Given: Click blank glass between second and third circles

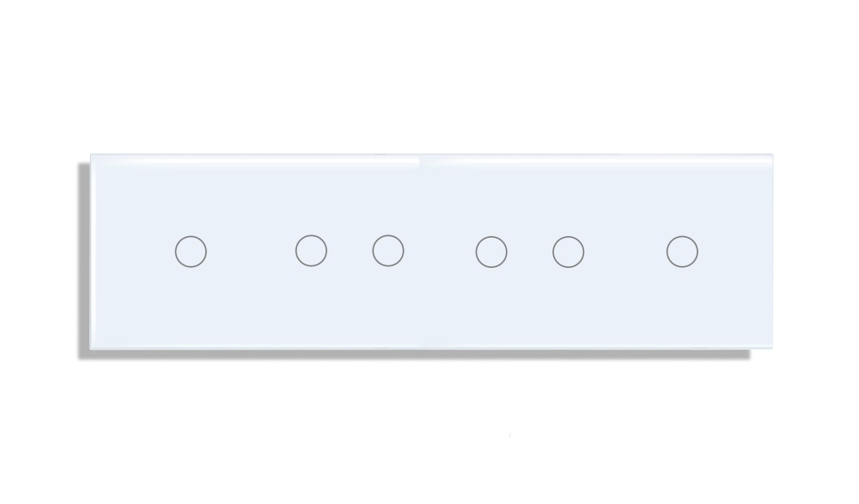Looking at the screenshot, I should 350,251.
